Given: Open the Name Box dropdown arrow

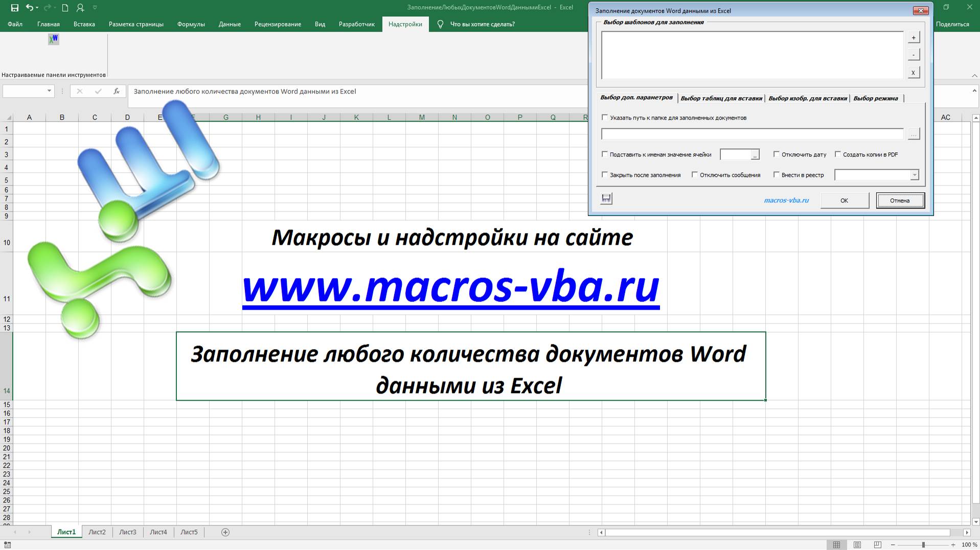Looking at the screenshot, I should click(x=49, y=91).
